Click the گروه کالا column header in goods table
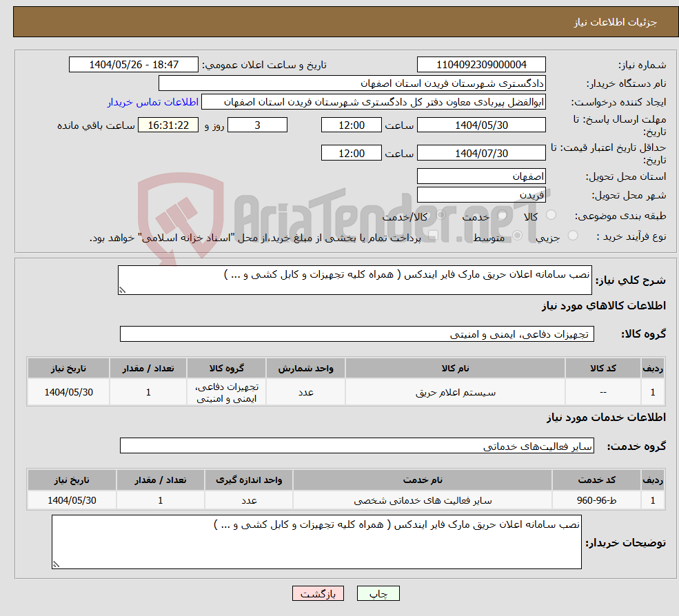 tap(227, 369)
